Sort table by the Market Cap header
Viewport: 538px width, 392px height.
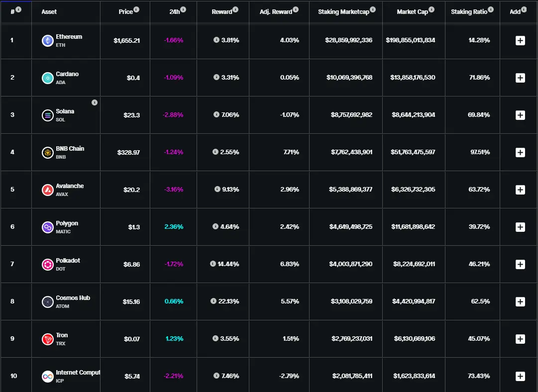click(x=413, y=11)
